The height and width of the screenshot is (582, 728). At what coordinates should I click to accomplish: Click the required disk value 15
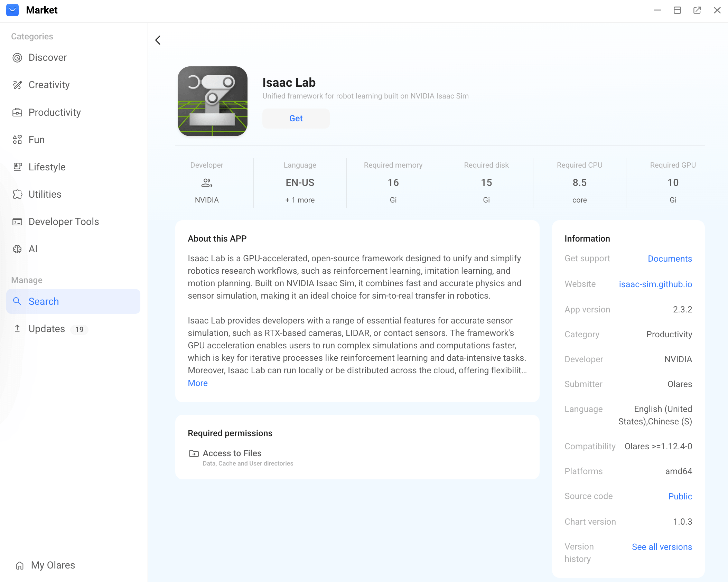486,182
